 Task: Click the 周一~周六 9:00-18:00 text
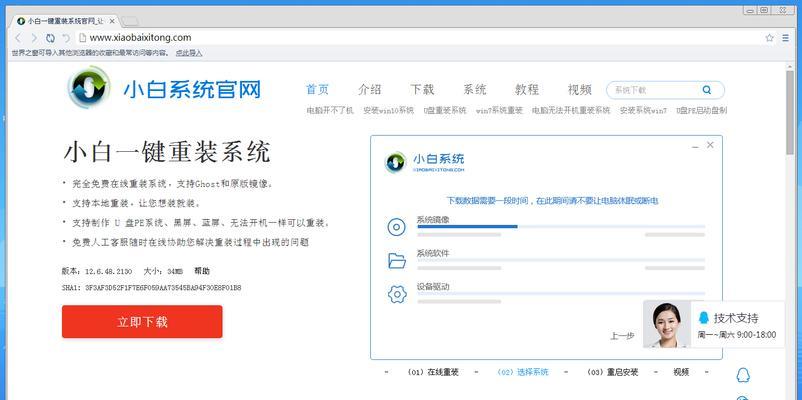(x=737, y=335)
